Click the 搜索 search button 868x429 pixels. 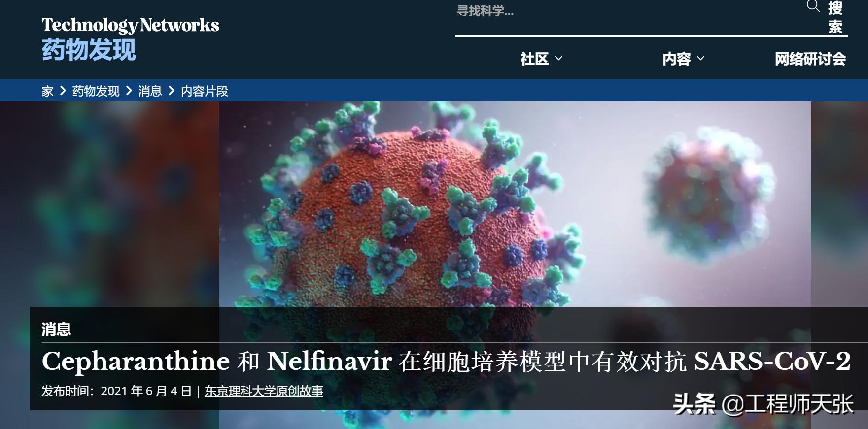click(835, 17)
